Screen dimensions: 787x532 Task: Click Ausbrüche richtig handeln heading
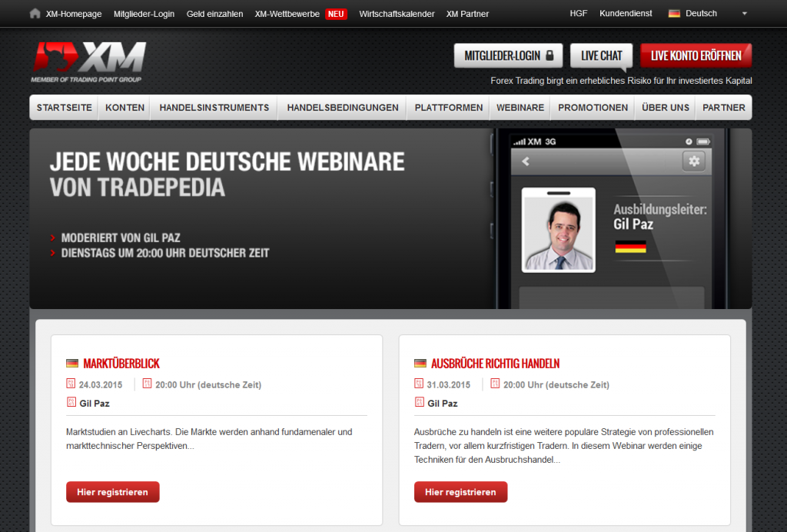point(496,364)
